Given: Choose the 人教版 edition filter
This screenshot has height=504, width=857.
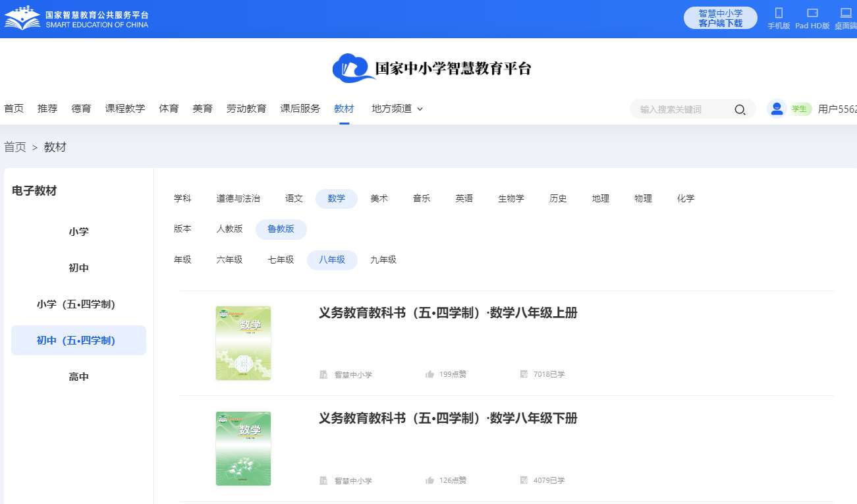Looking at the screenshot, I should pyautogui.click(x=230, y=229).
